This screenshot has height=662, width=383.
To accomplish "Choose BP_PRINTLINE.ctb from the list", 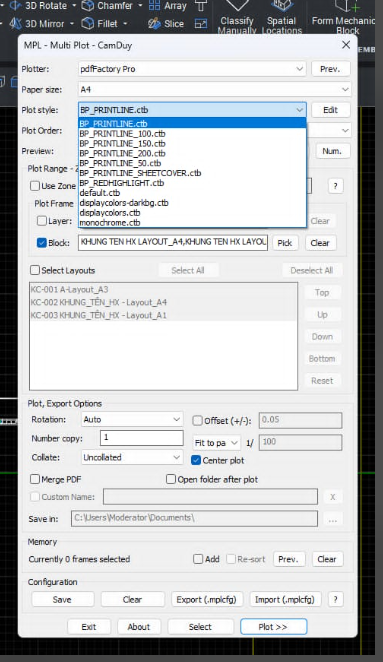I will pyautogui.click(x=192, y=124).
